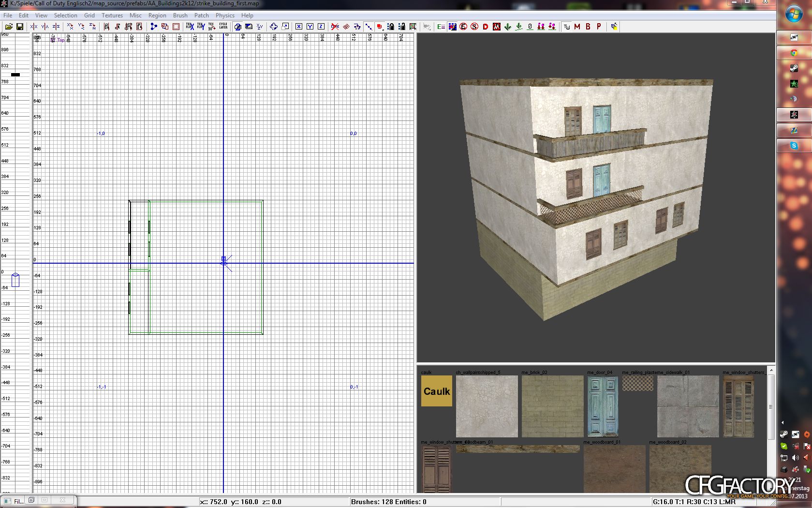Viewport: 812px width, 508px height.
Task: Open Skype from the Windows taskbar
Action: (x=794, y=146)
